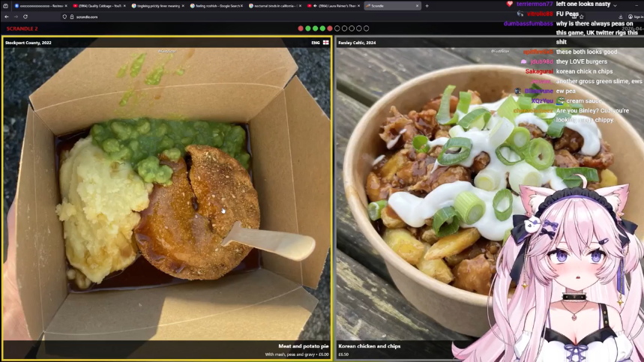
Task: Switch to the Laura Palmer's Theme YouTube tab
Action: click(334, 6)
